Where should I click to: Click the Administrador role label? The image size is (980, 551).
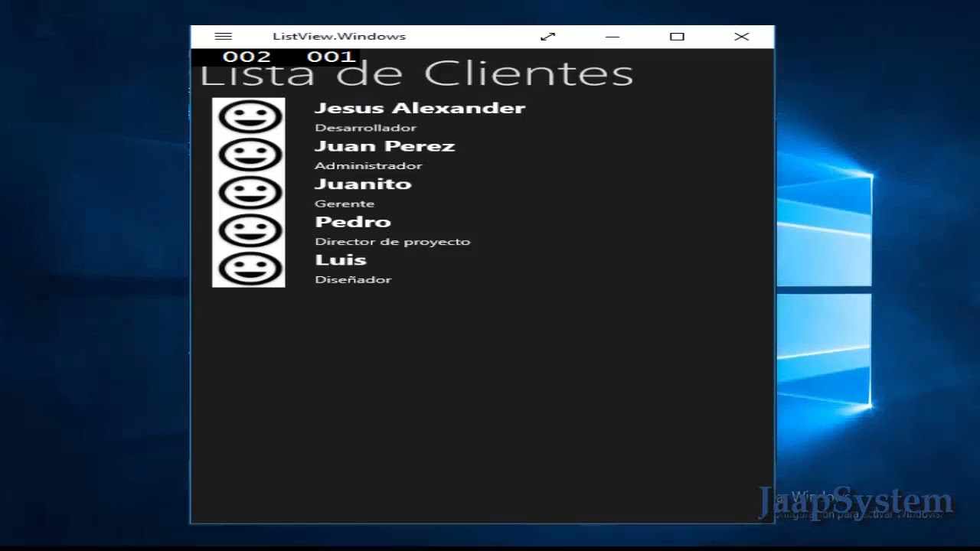pos(368,165)
